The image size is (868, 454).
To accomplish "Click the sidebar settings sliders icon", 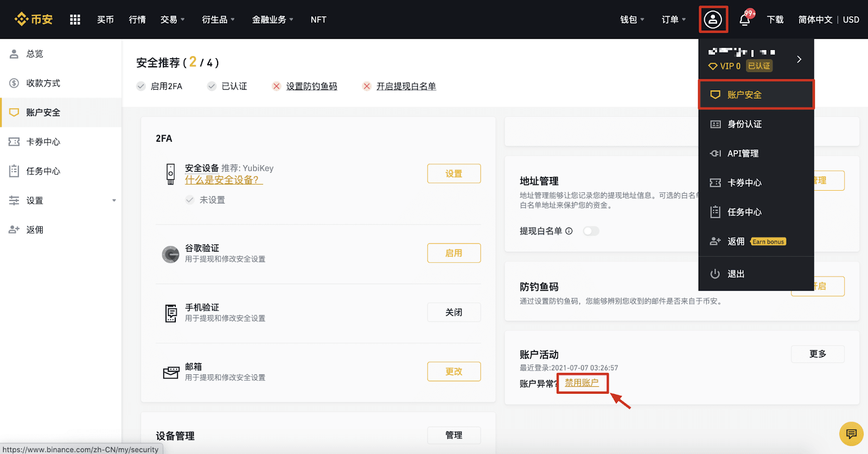I will pyautogui.click(x=14, y=200).
